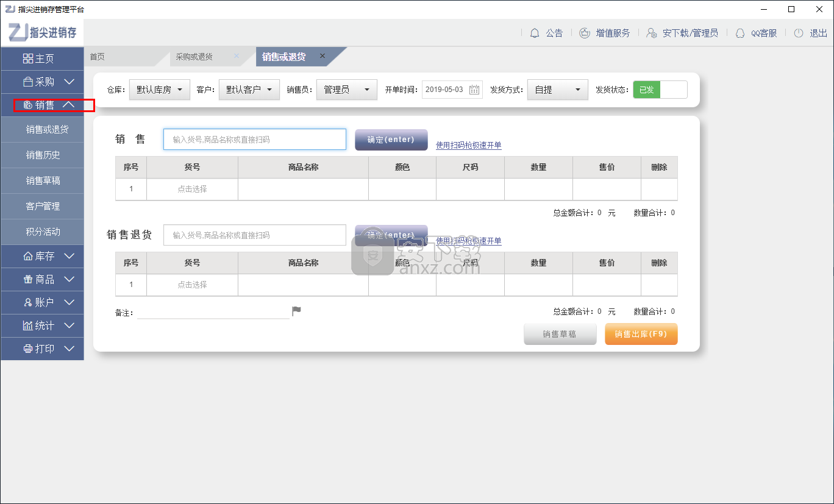The height and width of the screenshot is (504, 834).
Task: Open QQ客服 support icon
Action: tap(740, 33)
